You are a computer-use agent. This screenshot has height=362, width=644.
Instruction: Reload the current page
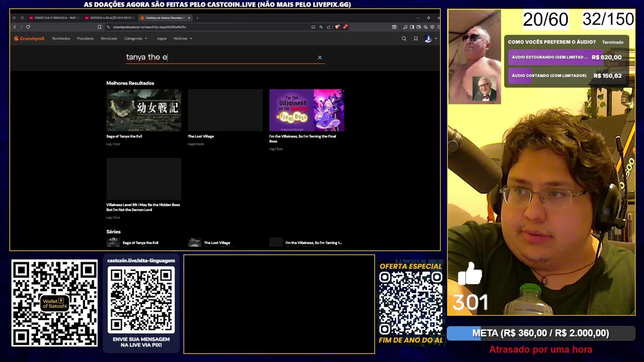28,27
